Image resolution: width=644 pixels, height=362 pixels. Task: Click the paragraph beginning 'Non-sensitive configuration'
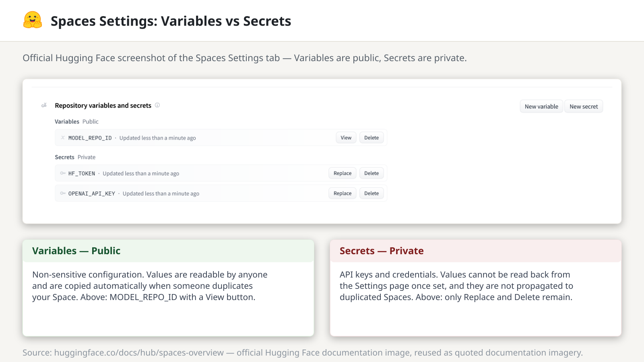coord(150,286)
